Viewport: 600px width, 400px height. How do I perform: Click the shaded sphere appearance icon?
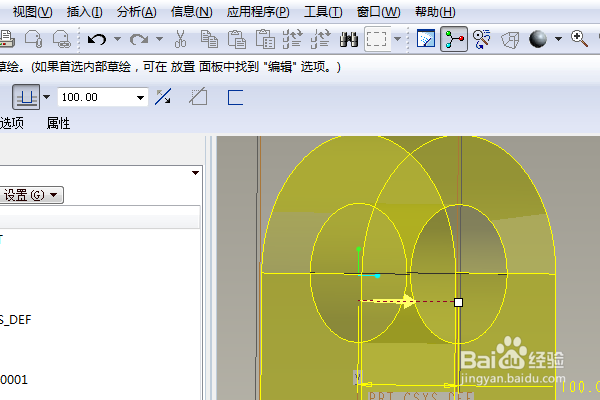[x=538, y=39]
